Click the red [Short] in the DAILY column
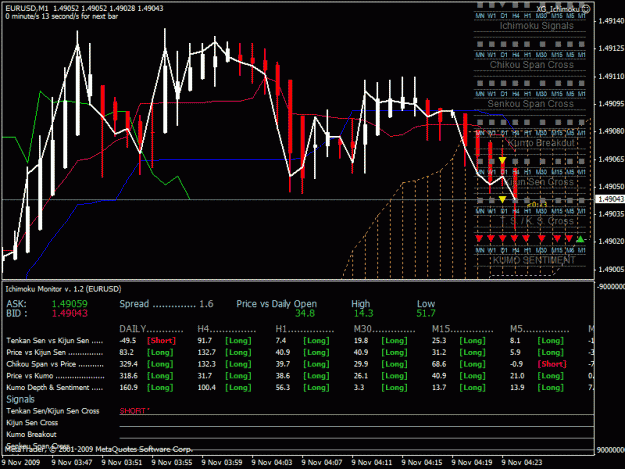 pos(161,341)
